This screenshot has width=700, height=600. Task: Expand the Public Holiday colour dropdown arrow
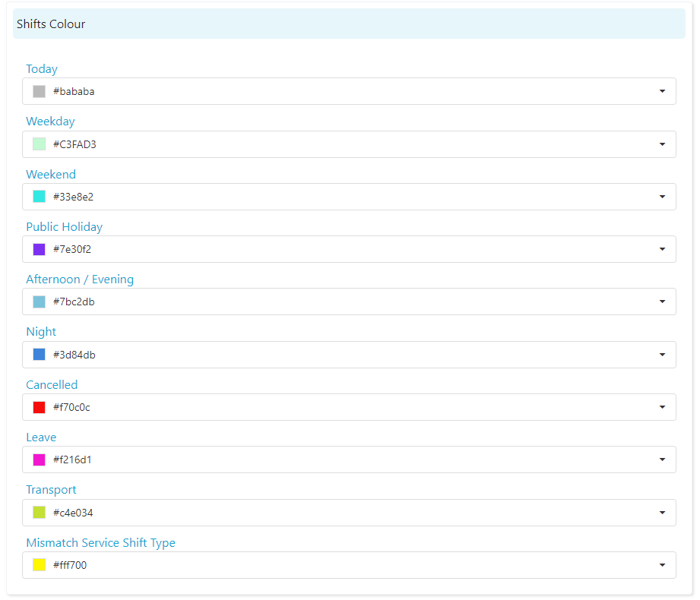[662, 249]
